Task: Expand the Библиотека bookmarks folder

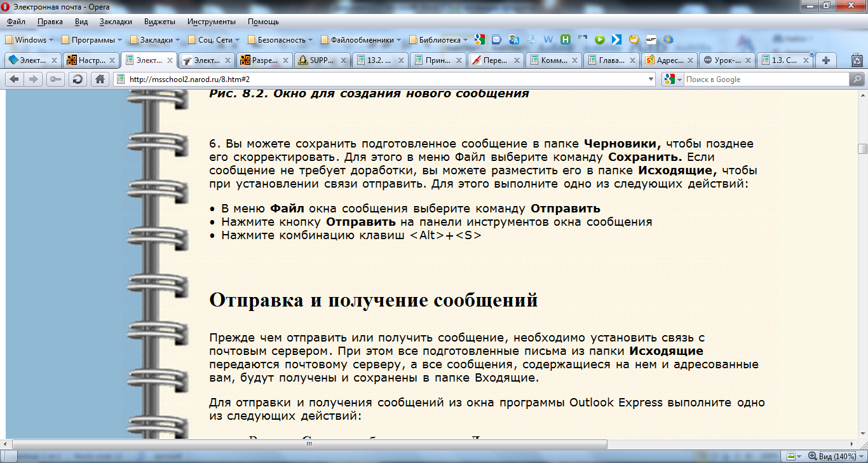Action: tap(438, 39)
